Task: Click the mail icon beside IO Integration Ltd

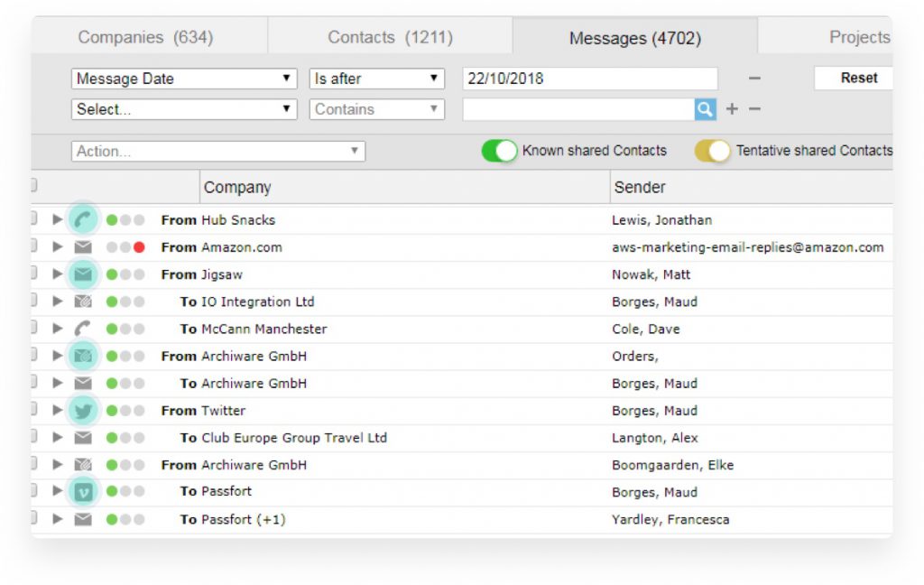Action: pos(83,302)
